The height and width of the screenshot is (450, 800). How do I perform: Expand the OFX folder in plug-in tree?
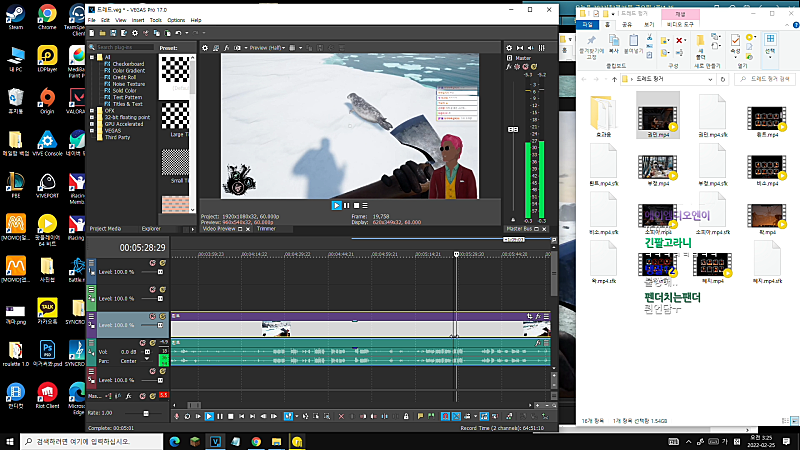point(92,111)
